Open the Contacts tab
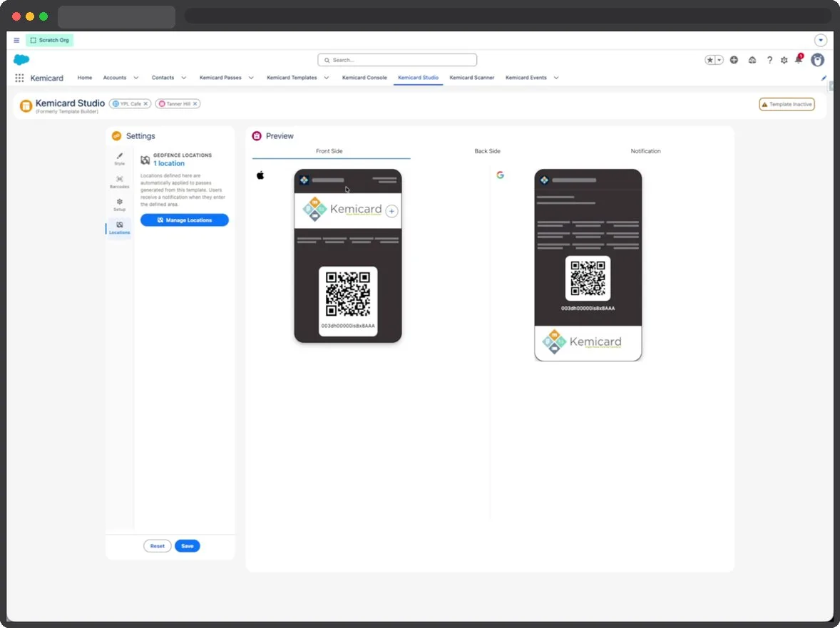 coord(163,78)
